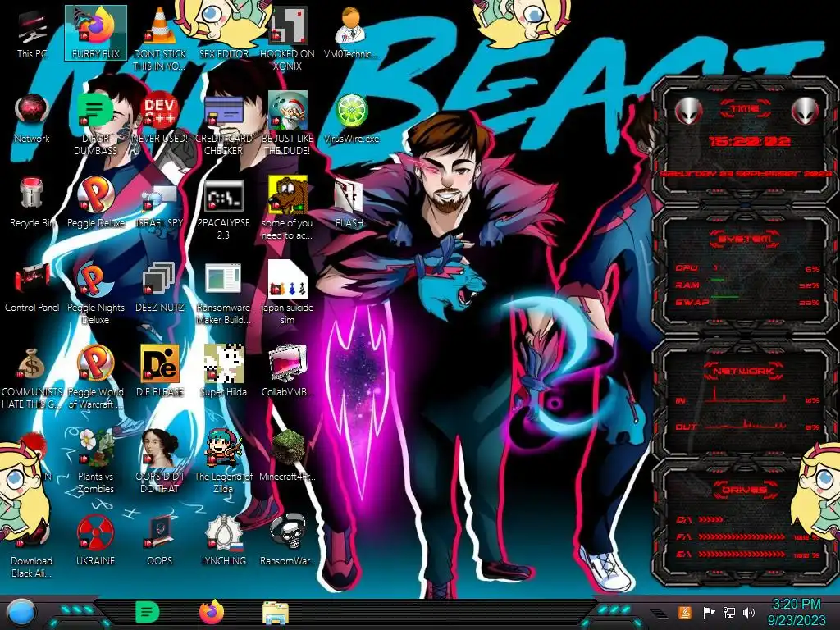Open the RansomWar... skull icon
Viewport: 840px width, 630px height.
[287, 540]
